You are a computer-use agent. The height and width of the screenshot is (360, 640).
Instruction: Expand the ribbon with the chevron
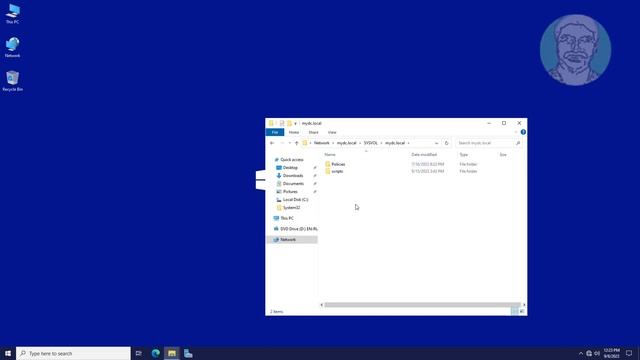coord(516,132)
